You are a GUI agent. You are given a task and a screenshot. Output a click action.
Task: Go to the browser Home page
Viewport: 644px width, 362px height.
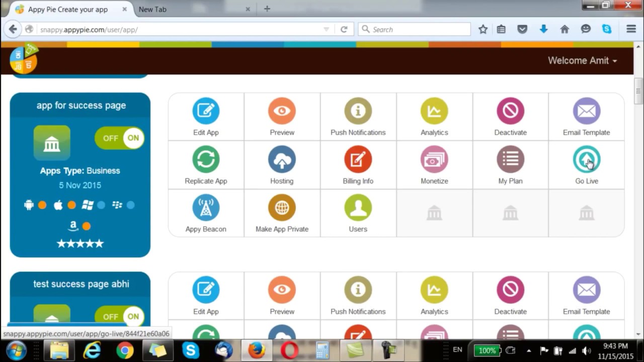[x=565, y=29]
